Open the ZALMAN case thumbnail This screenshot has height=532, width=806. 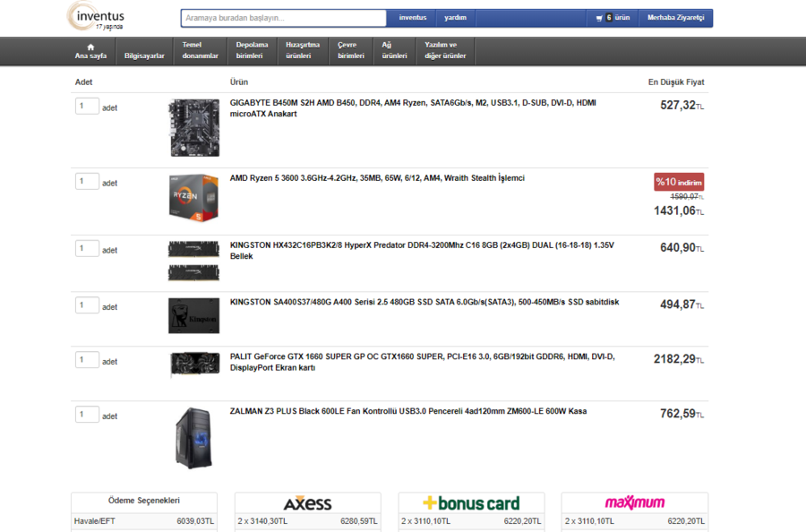pyautogui.click(x=193, y=438)
